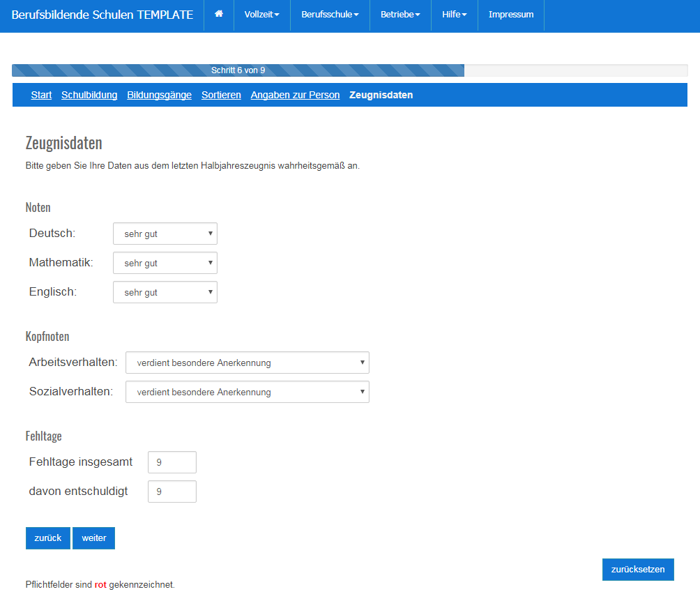Open the Sortieren step link
Screen dimensions: 700x594
pos(221,95)
